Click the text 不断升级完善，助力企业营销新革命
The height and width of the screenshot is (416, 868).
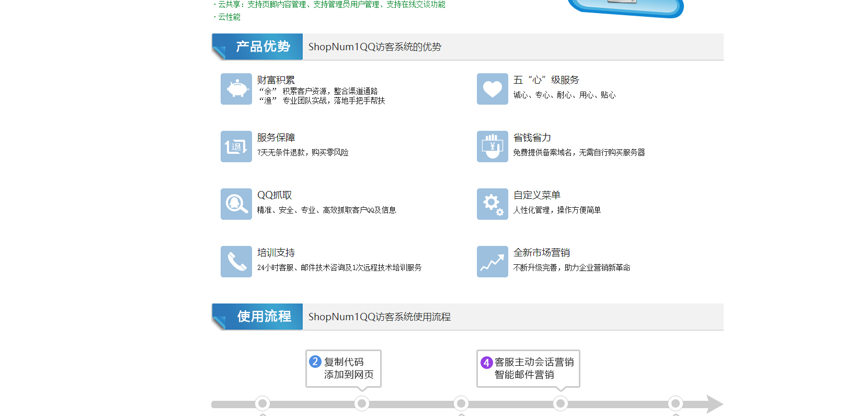pyautogui.click(x=572, y=267)
